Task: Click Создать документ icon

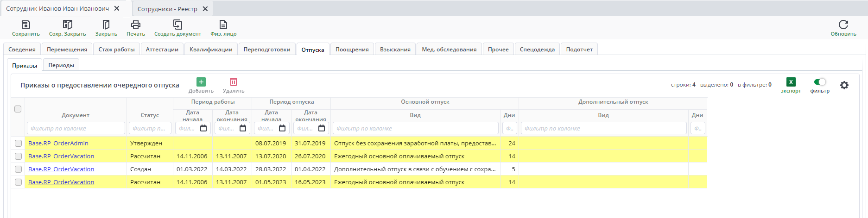Action: [x=177, y=25]
